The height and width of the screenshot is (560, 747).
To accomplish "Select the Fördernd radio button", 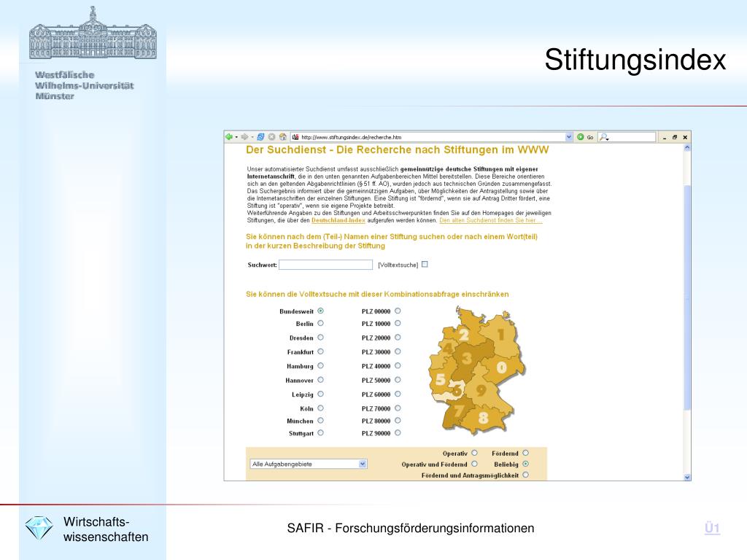I will (525, 453).
